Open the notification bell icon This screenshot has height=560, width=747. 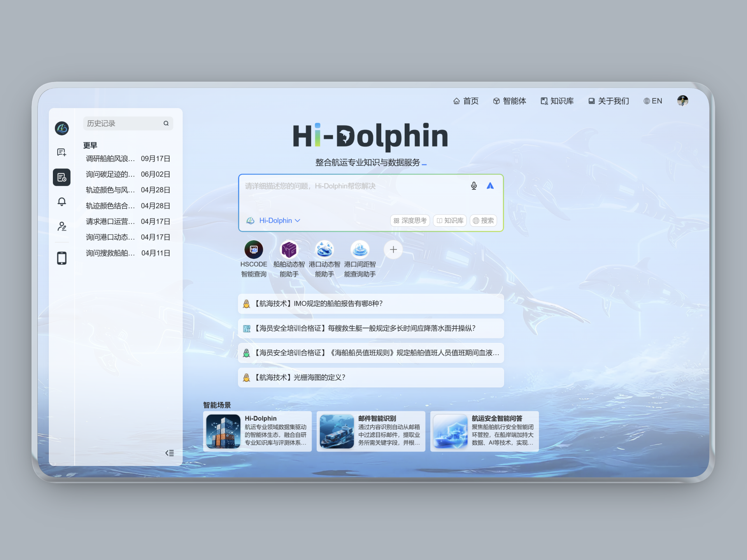click(x=61, y=202)
